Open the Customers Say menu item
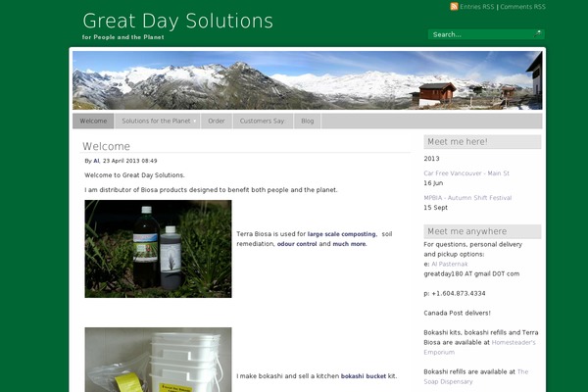This screenshot has width=588, height=392. (x=263, y=121)
